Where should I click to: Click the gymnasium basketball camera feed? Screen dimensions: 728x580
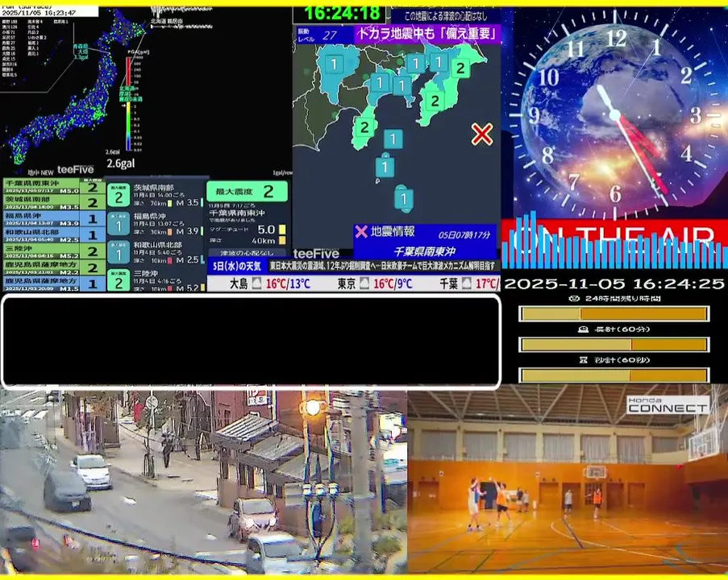pyautogui.click(x=568, y=480)
